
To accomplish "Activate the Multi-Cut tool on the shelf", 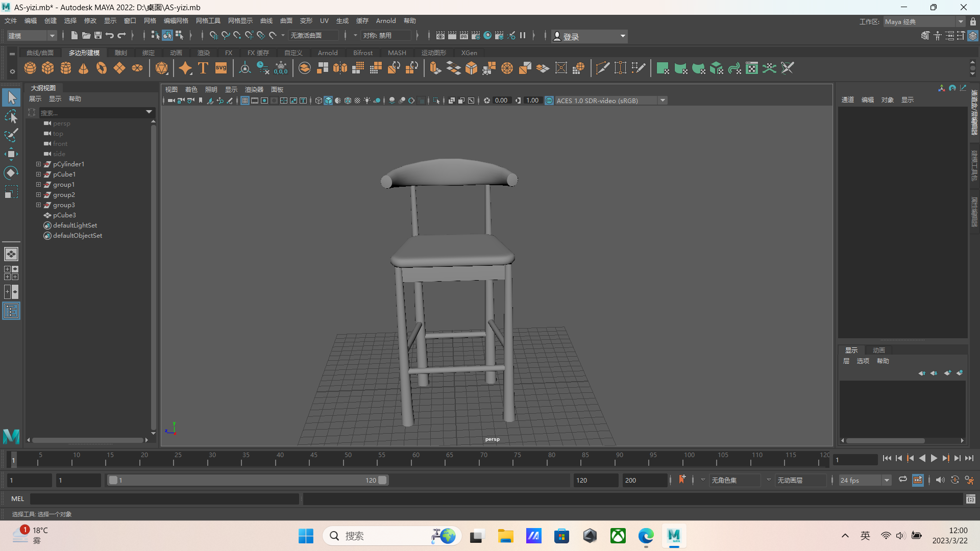I will coord(602,68).
